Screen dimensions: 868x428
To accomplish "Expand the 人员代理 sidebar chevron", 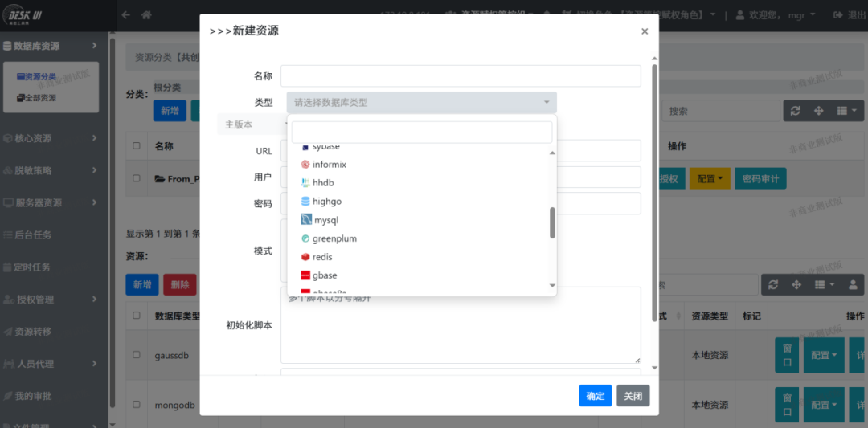I will click(95, 363).
